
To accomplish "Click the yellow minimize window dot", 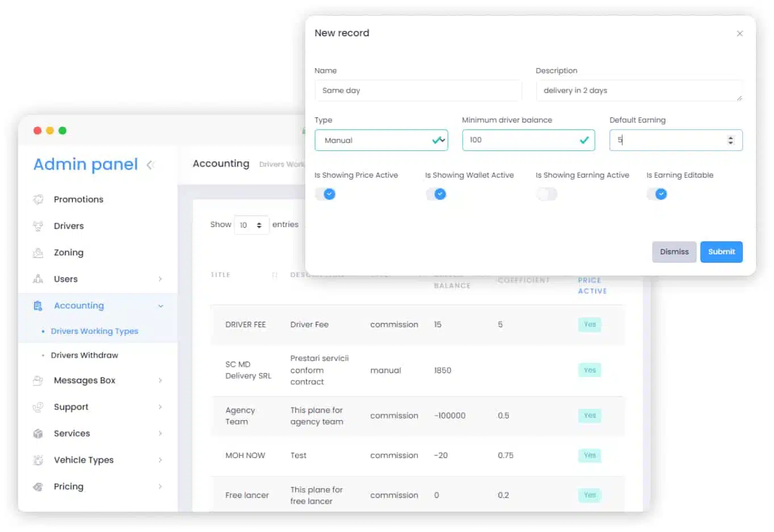I will (50, 131).
